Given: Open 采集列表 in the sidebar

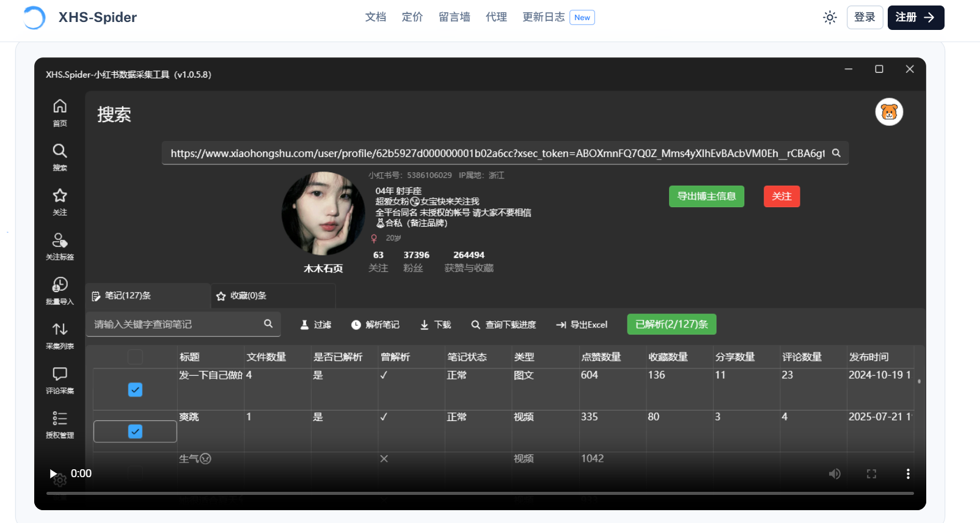Looking at the screenshot, I should tap(60, 336).
